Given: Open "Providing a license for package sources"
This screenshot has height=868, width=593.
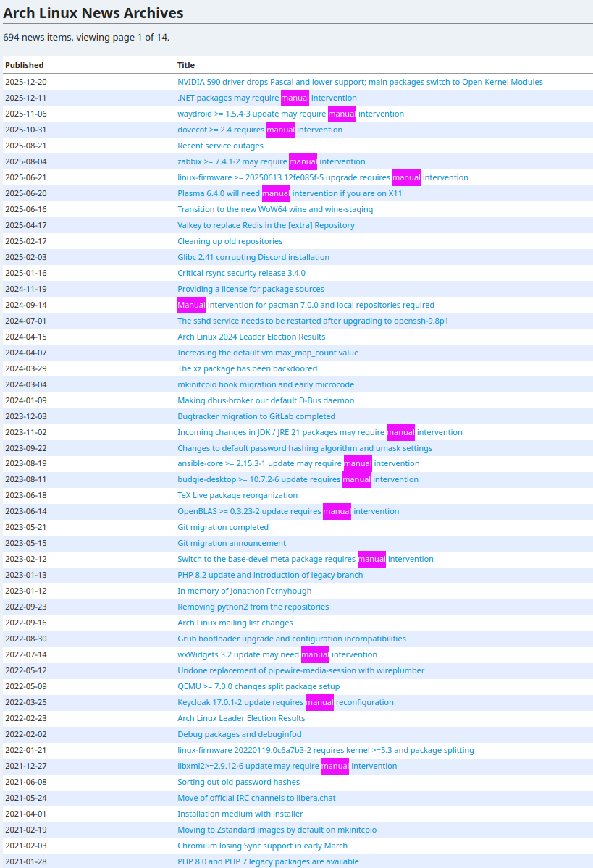Looking at the screenshot, I should tap(251, 289).
